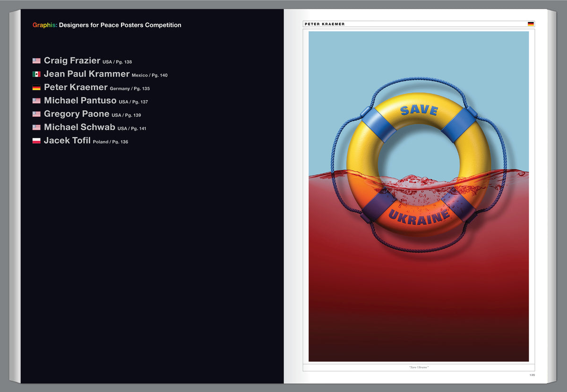567x392 pixels.
Task: Click the 'Designers for Peace Posters Competition' heading
Action: (x=120, y=25)
